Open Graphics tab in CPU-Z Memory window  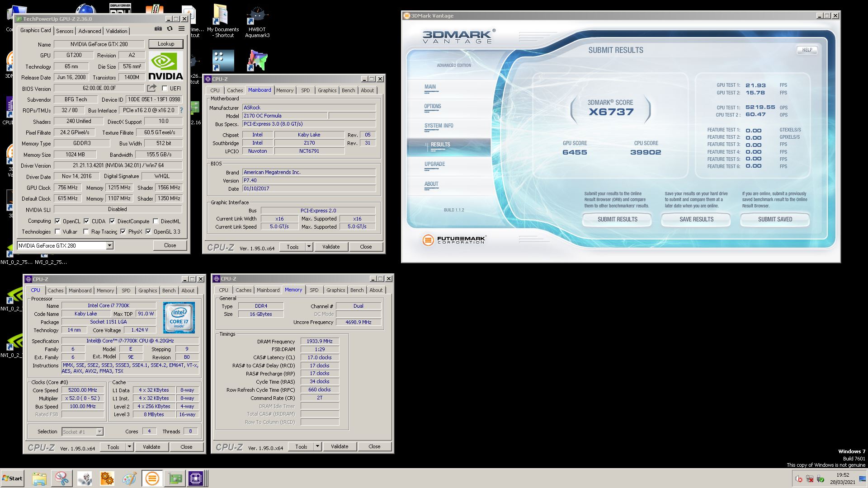335,290
